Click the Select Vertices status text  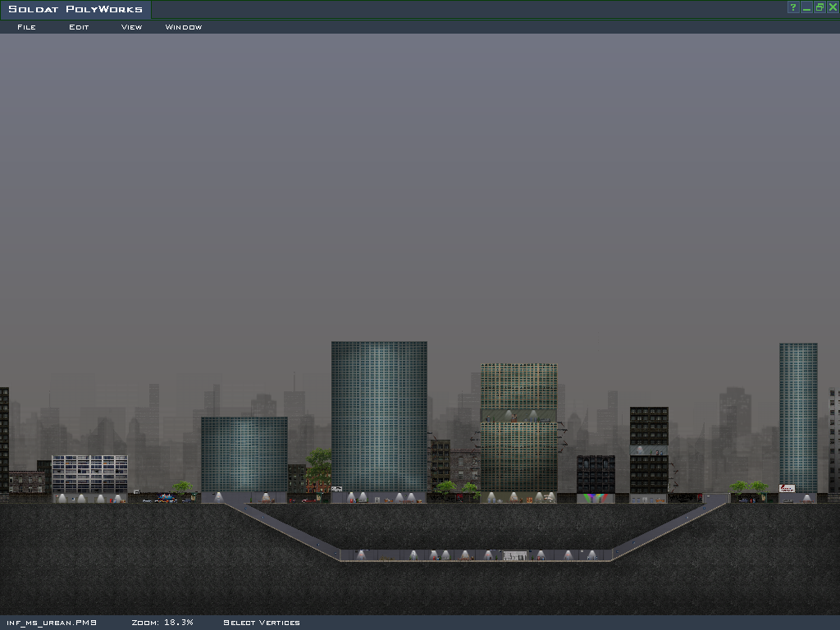(262, 623)
